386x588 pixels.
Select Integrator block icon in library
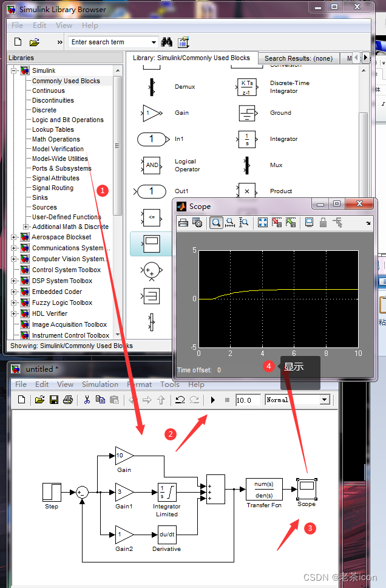[247, 139]
